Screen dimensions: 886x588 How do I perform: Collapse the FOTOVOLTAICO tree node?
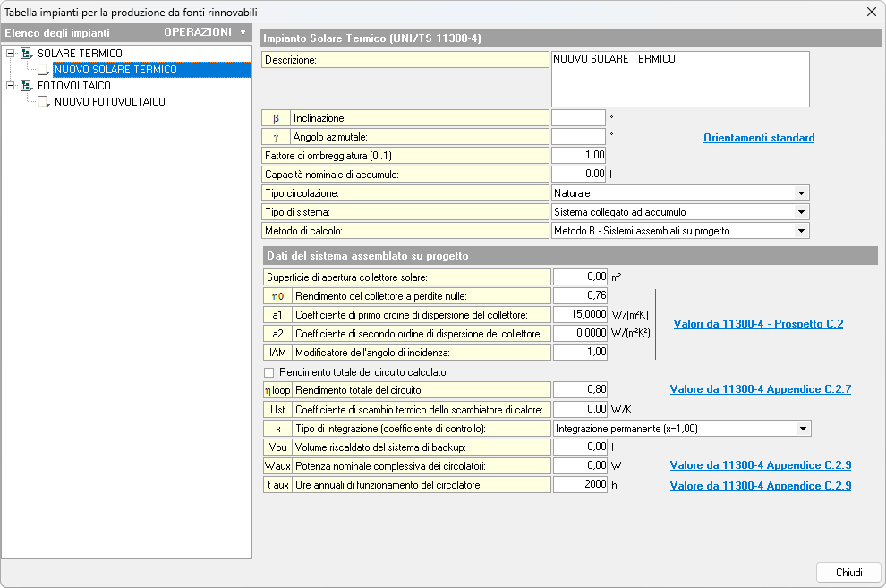coord(10,86)
